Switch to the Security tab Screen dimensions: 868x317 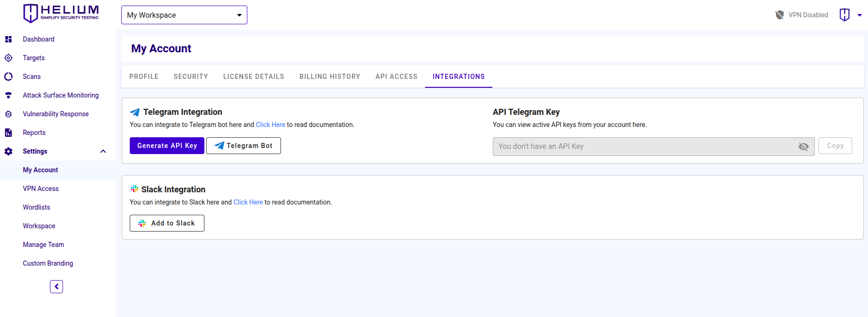tap(191, 77)
